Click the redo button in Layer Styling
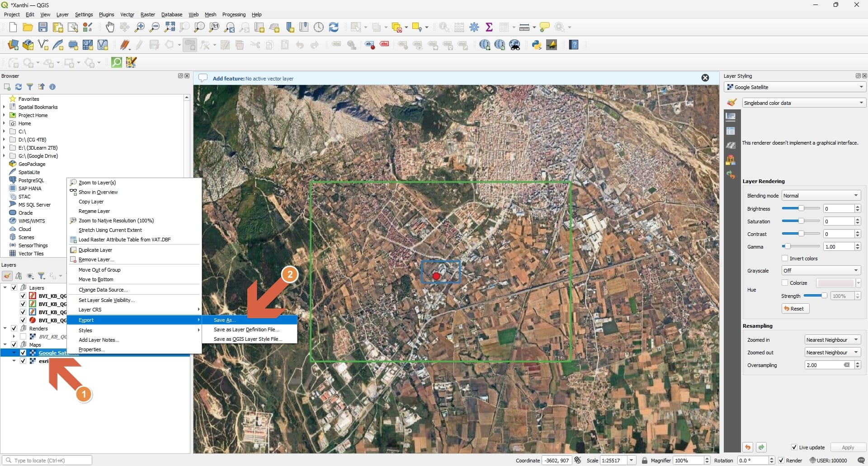The height and width of the screenshot is (466, 868). (761, 447)
